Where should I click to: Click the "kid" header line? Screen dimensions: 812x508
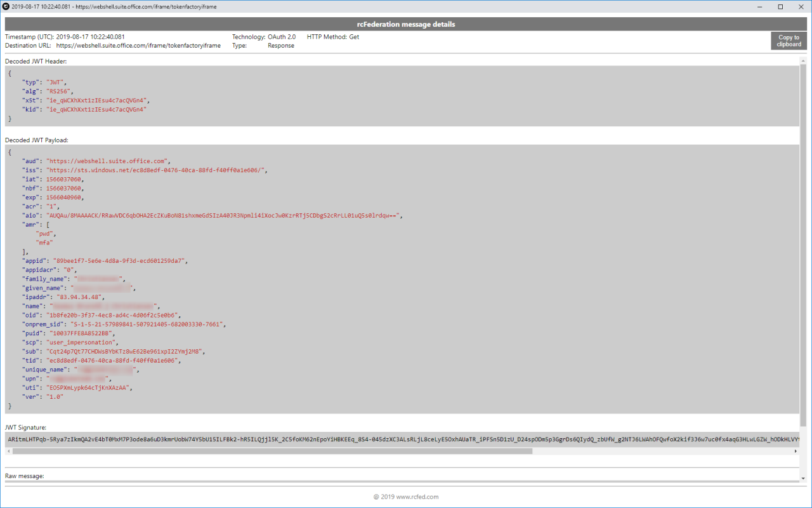point(85,109)
